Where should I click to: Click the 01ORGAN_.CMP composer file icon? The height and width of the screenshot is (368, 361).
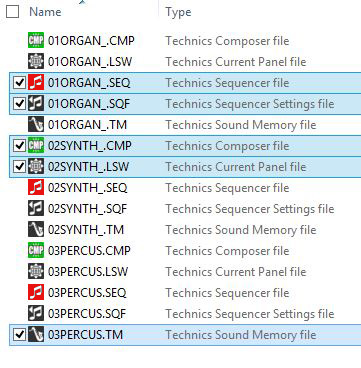pos(36,41)
